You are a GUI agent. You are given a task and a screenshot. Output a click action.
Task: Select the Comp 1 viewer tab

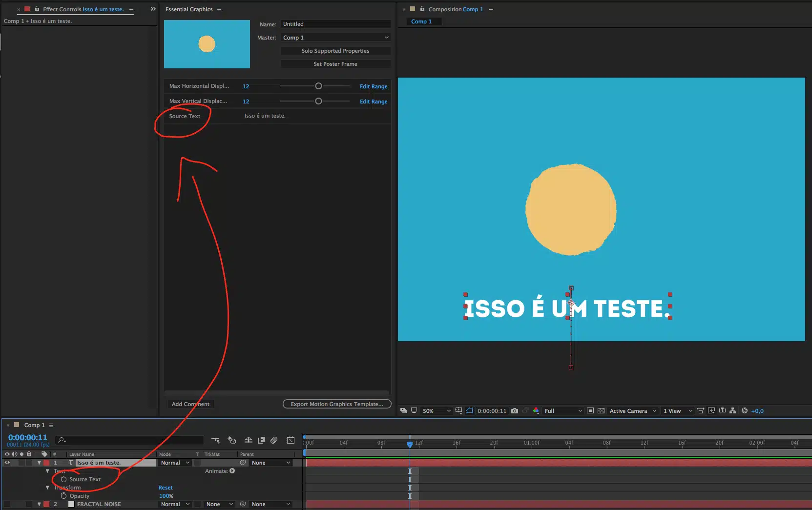[421, 21]
